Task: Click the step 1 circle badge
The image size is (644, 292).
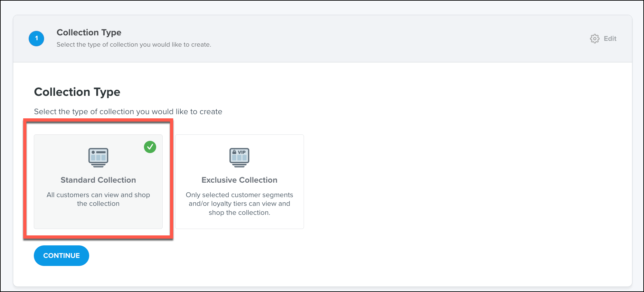Action: click(x=36, y=39)
